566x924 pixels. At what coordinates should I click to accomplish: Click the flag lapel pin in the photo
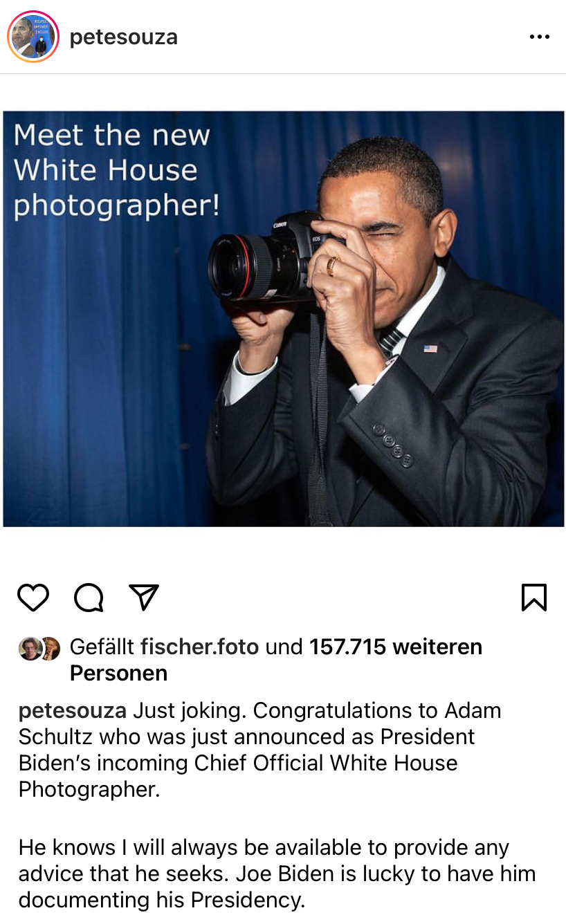(x=430, y=348)
